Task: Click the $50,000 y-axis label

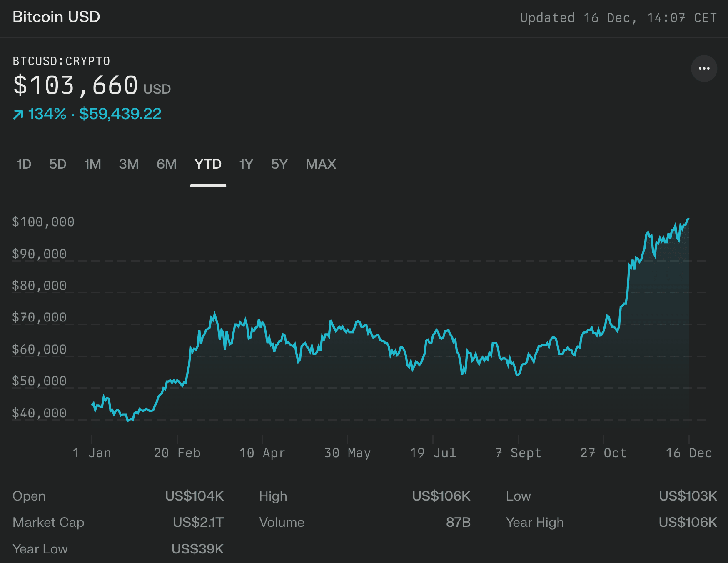Action: (40, 381)
